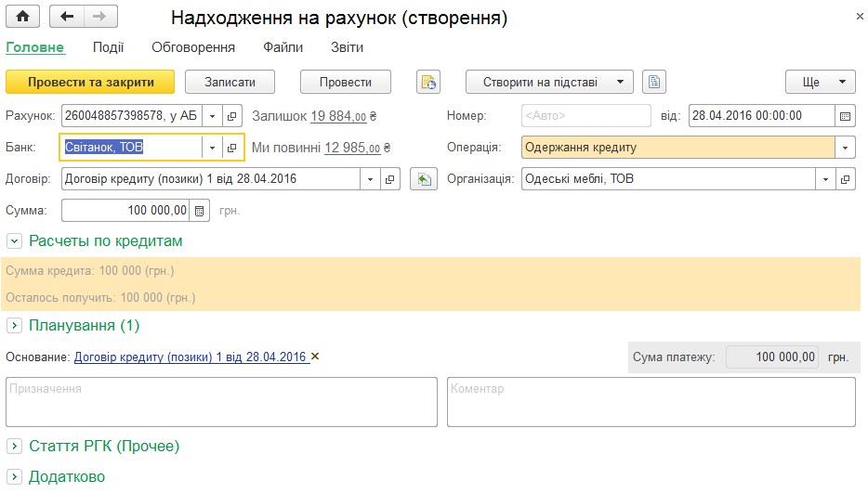Click the Стаття РГК (Прочее) heading

(x=104, y=446)
